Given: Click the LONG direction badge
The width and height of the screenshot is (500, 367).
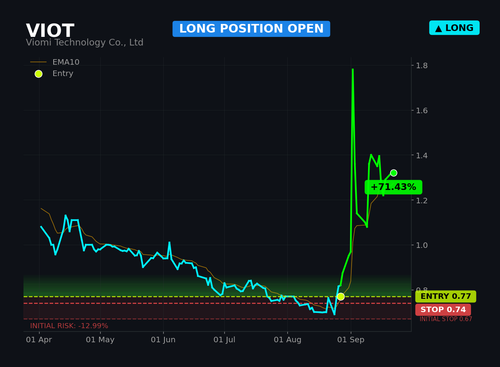Looking at the screenshot, I should point(454,28).
